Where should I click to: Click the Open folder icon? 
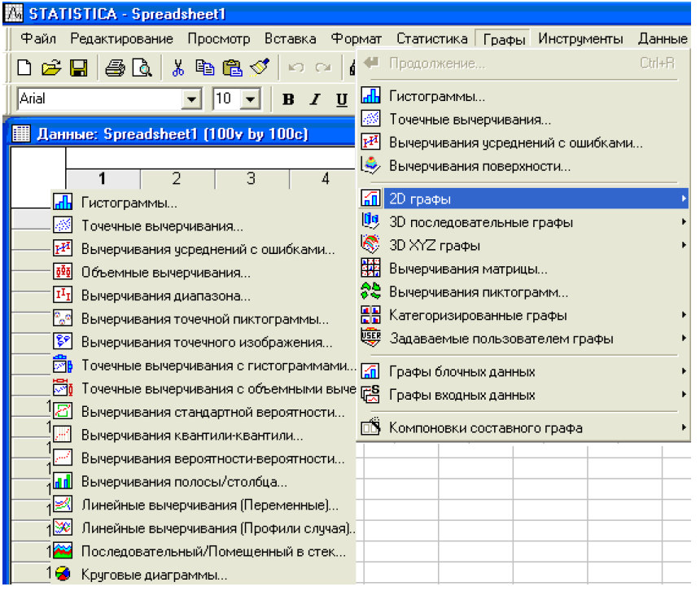click(x=51, y=68)
